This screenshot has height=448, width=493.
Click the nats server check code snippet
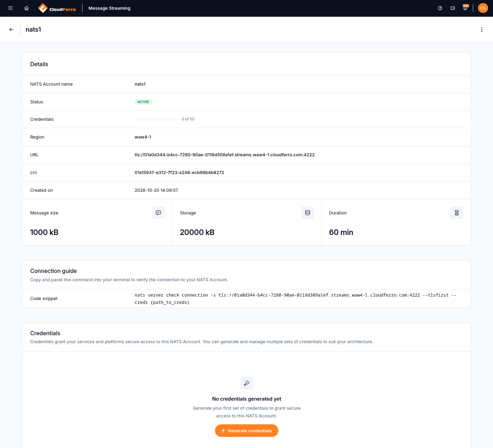(295, 299)
